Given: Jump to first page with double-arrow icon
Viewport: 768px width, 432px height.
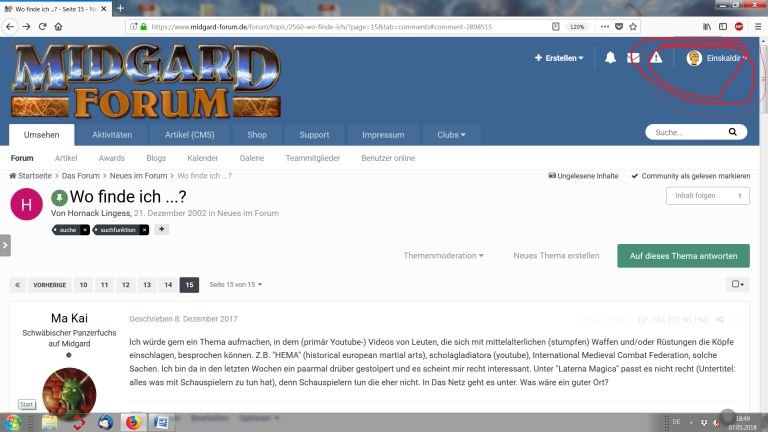Looking at the screenshot, I should 18,285.
